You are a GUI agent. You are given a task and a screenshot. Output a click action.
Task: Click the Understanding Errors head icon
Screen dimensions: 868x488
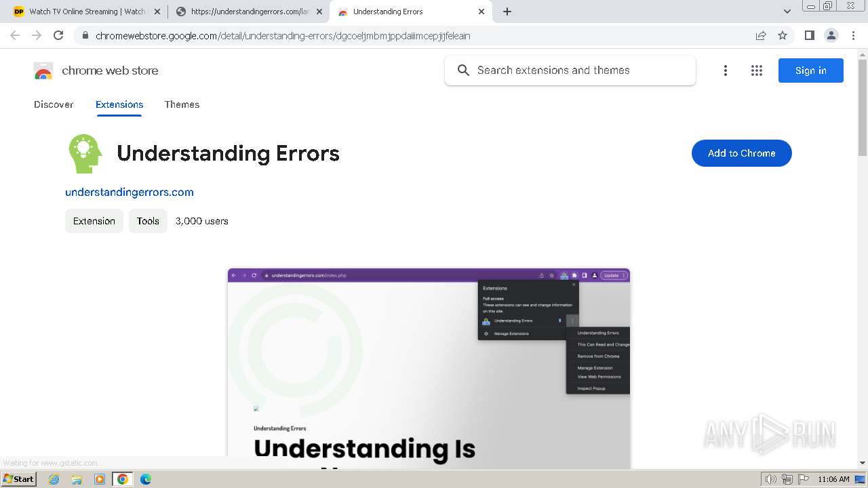(85, 154)
